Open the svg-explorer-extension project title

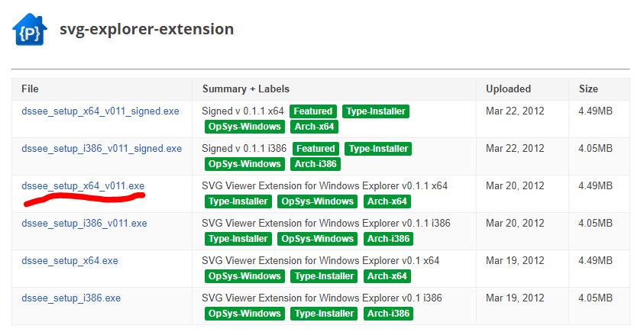147,30
